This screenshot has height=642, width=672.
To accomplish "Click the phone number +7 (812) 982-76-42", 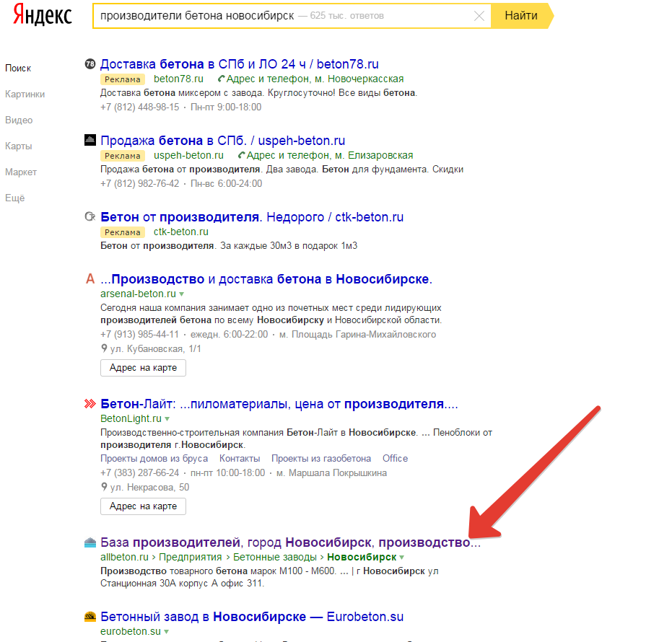I will coord(139,184).
